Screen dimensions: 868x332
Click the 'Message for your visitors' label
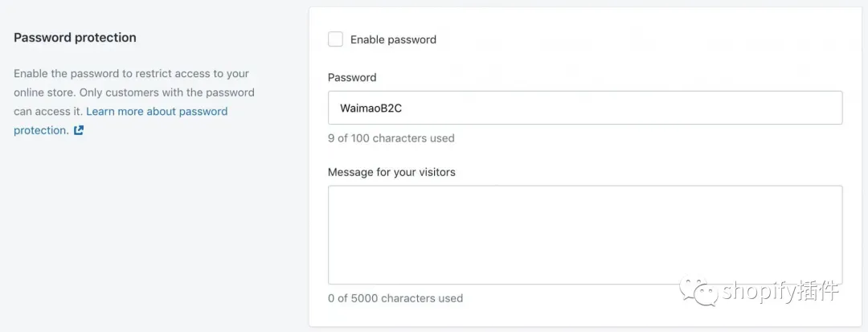point(391,172)
